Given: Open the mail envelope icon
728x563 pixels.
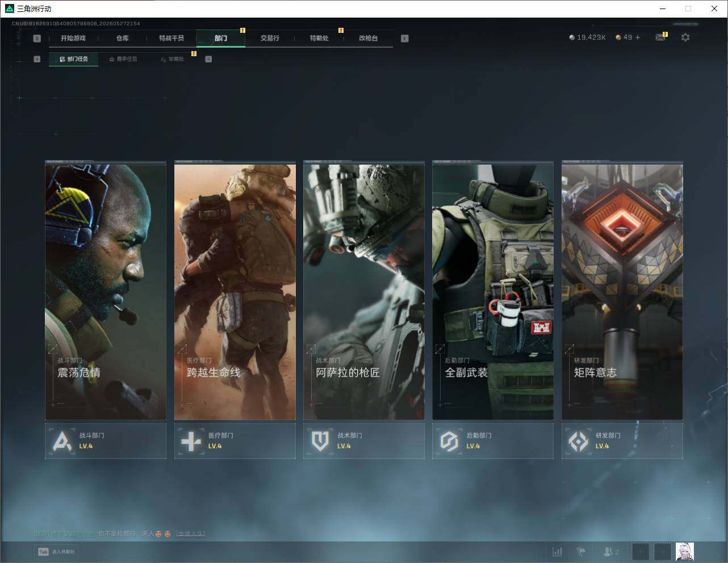Looking at the screenshot, I should (660, 37).
